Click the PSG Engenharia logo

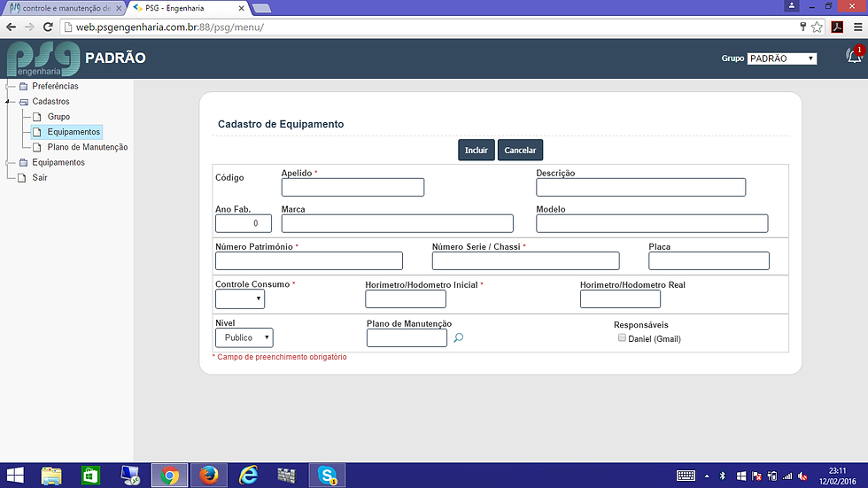[x=43, y=58]
